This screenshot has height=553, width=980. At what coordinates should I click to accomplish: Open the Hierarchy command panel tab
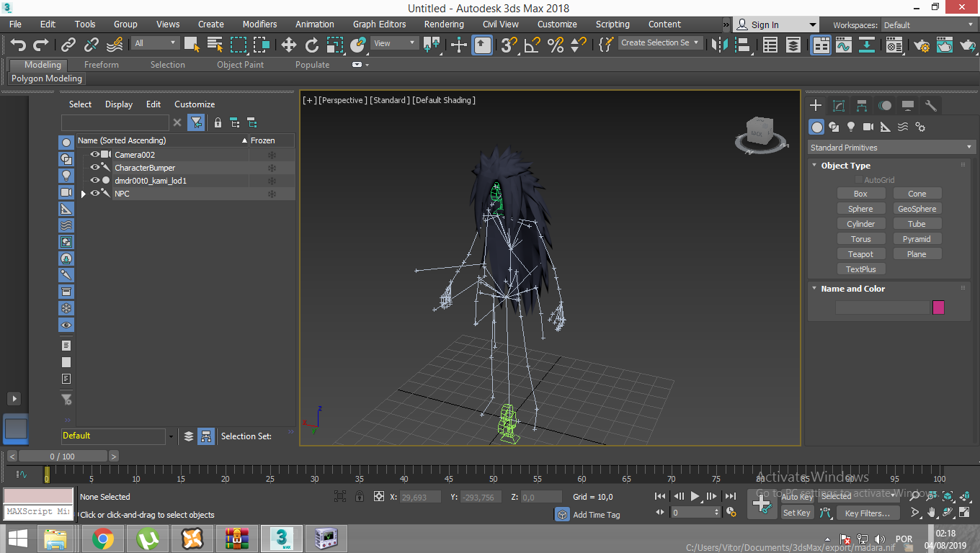862,106
